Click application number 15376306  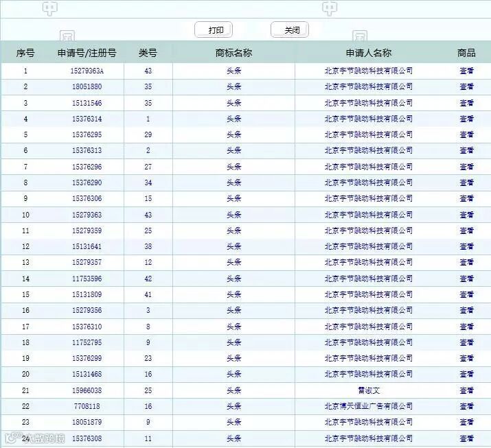coord(87,198)
